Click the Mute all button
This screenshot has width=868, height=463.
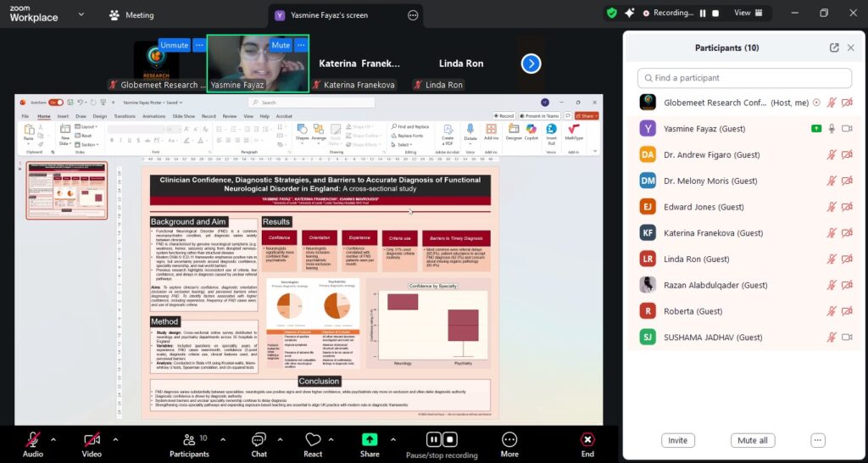pyautogui.click(x=752, y=441)
